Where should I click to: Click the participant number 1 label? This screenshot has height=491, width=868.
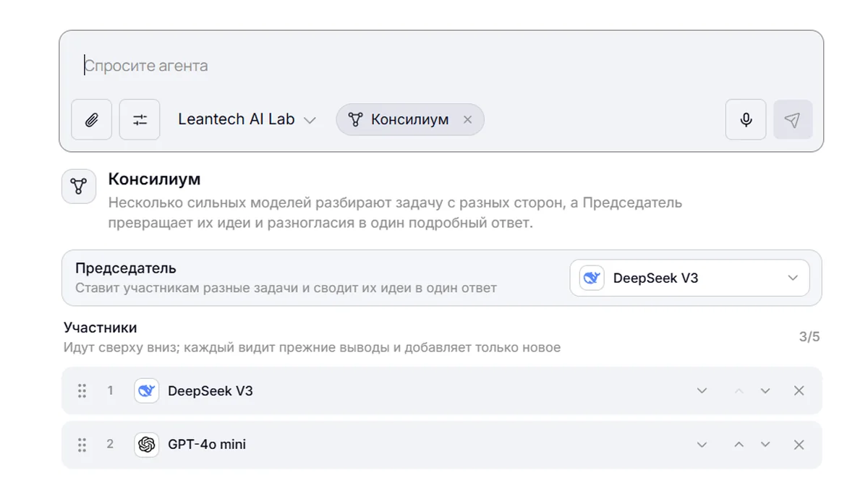click(x=111, y=390)
